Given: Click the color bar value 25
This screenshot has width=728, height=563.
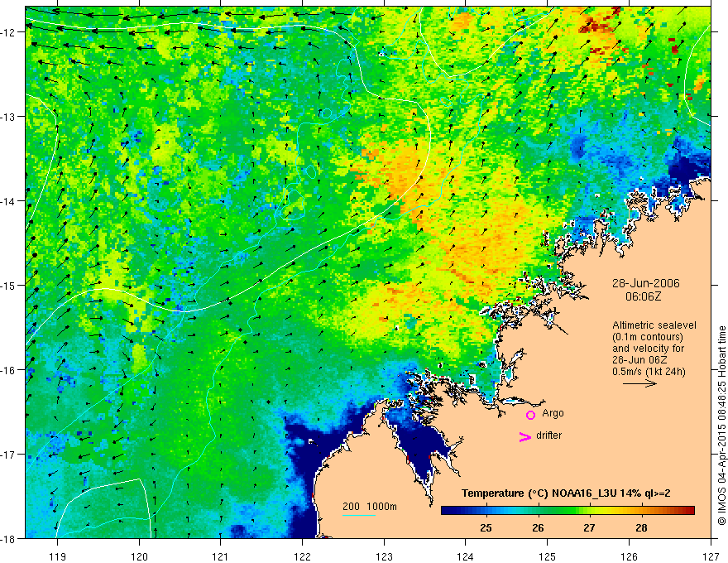Looking at the screenshot, I should click(486, 528).
